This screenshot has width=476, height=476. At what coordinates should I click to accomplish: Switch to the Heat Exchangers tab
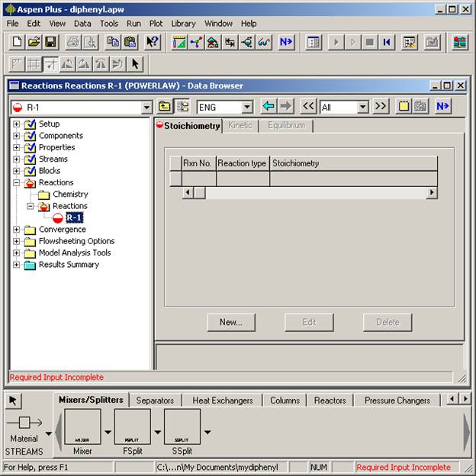(222, 400)
